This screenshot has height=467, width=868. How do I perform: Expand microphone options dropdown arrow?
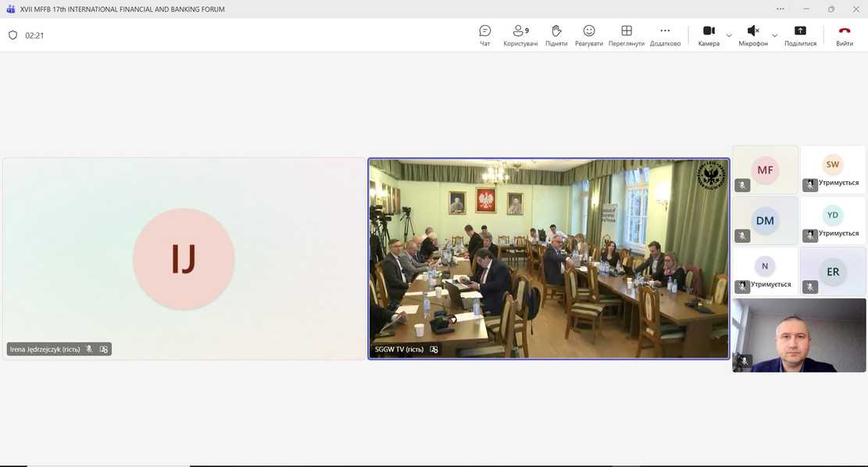coord(774,35)
